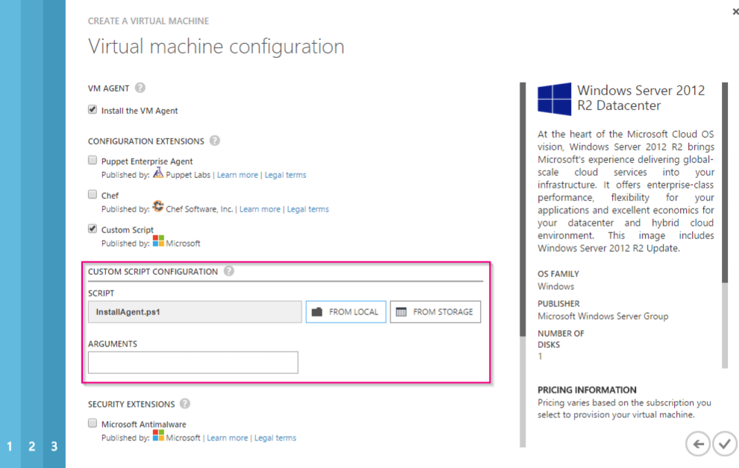Image resolution: width=739 pixels, height=468 pixels.
Task: Go to wizard step 1
Action: pos(11,447)
